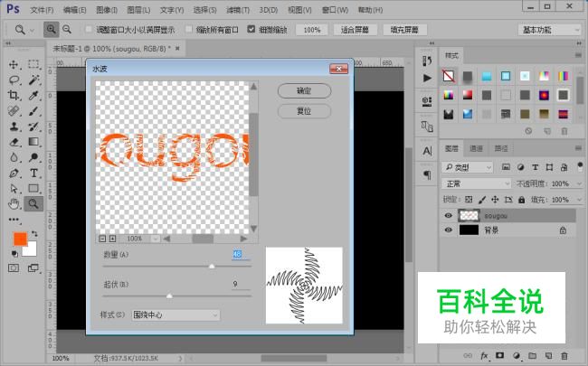Image resolution: width=588 pixels, height=366 pixels.
Task: Open the File menu
Action: tap(42, 10)
